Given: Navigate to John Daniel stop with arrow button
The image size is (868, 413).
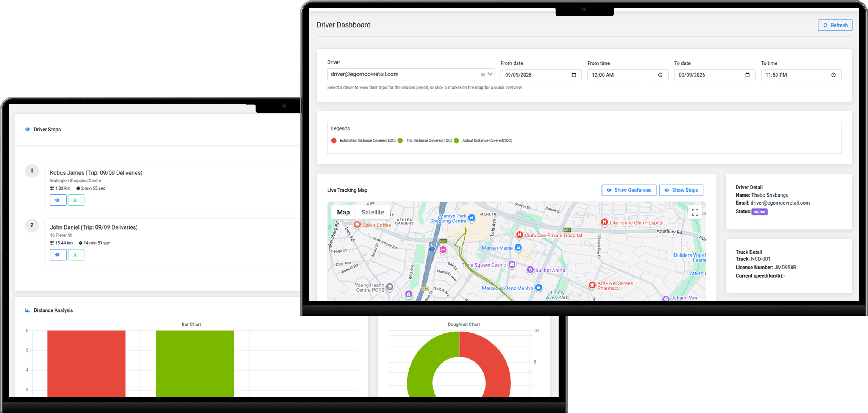Looking at the screenshot, I should click(76, 255).
